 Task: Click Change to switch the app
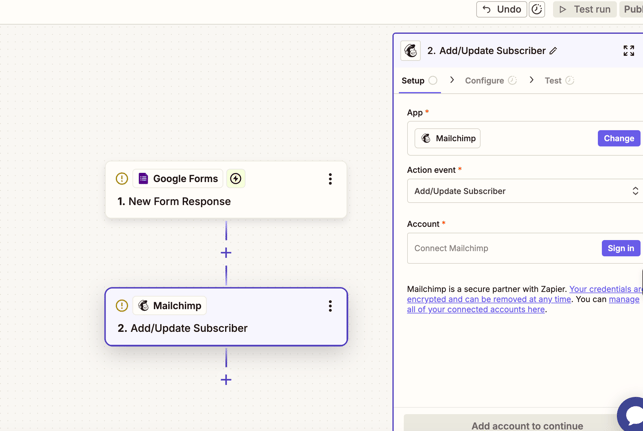click(618, 138)
